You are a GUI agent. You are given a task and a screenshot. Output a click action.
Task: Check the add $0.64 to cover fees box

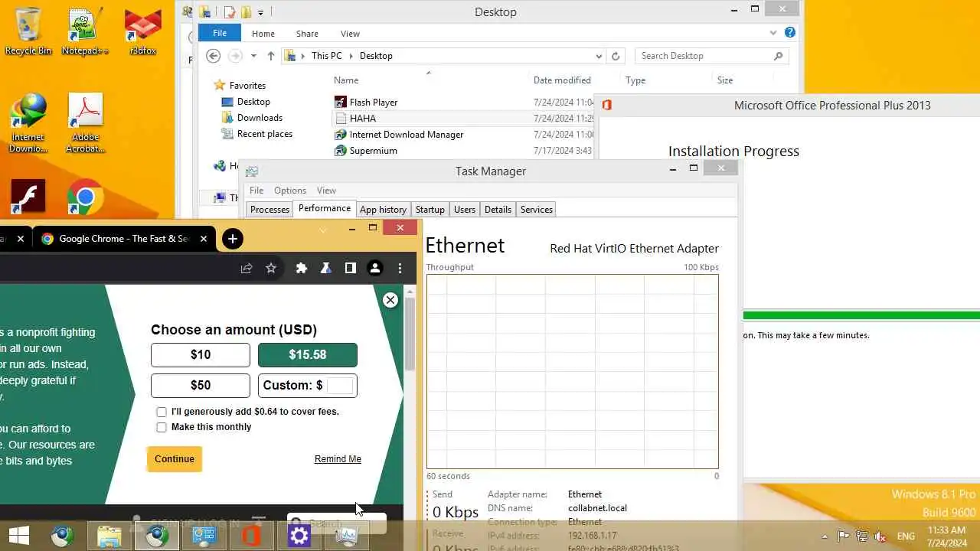tap(162, 412)
